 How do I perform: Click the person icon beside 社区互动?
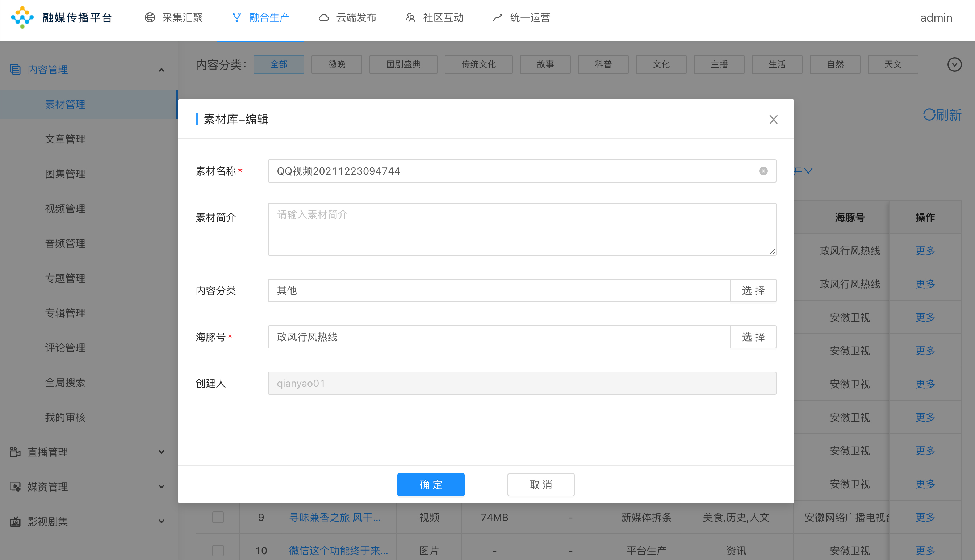point(411,18)
